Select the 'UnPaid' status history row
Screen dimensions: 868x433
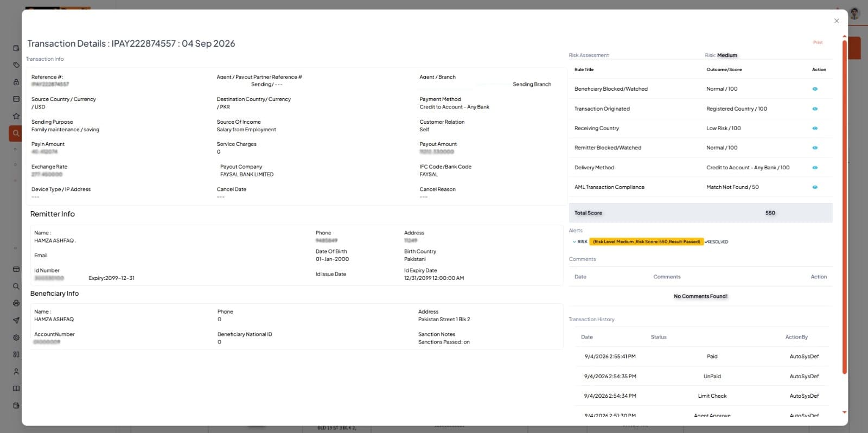tap(701, 377)
